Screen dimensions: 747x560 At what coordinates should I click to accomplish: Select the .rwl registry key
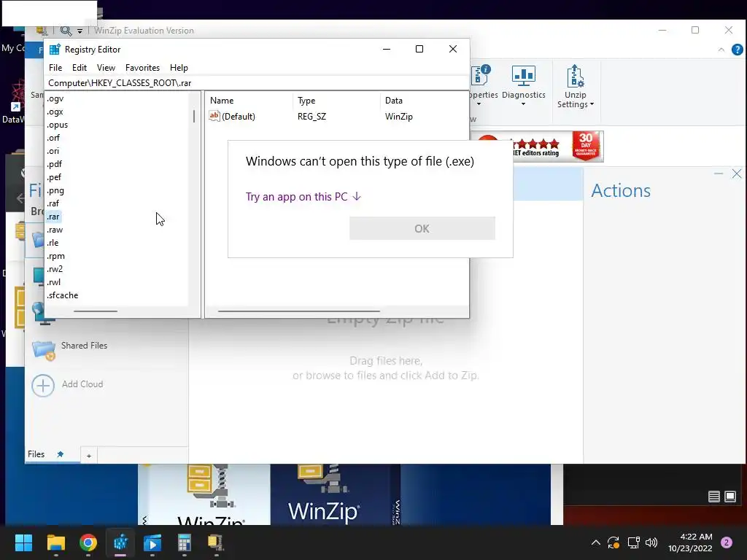point(54,282)
